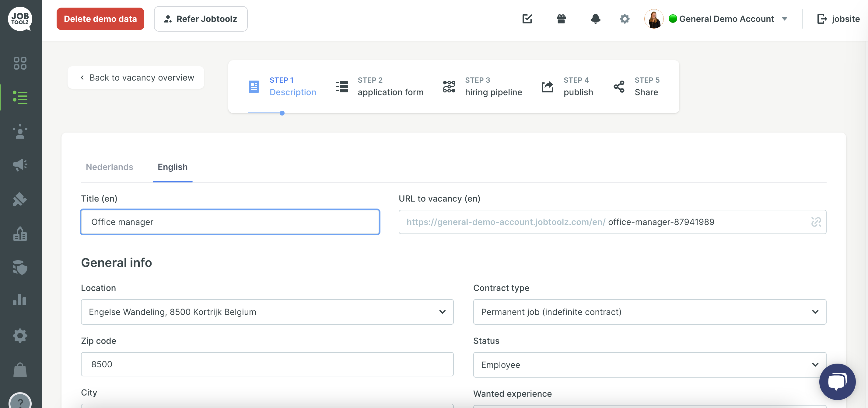Click the Delete demo data button
The height and width of the screenshot is (408, 868).
click(100, 19)
